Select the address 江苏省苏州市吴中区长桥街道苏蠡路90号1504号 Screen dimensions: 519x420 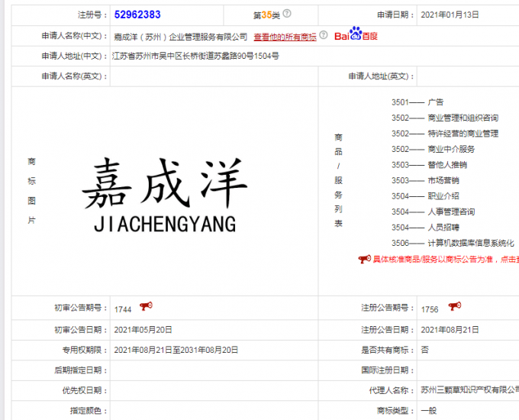pyautogui.click(x=195, y=56)
